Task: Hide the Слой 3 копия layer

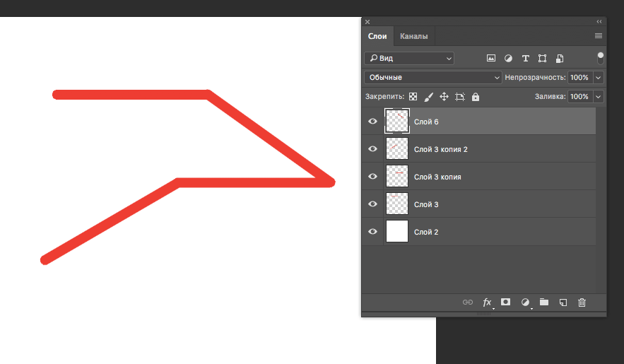Action: tap(372, 176)
